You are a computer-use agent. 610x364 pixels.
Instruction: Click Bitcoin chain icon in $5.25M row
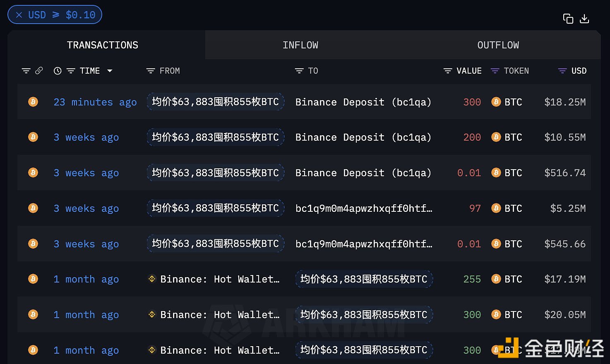[33, 208]
